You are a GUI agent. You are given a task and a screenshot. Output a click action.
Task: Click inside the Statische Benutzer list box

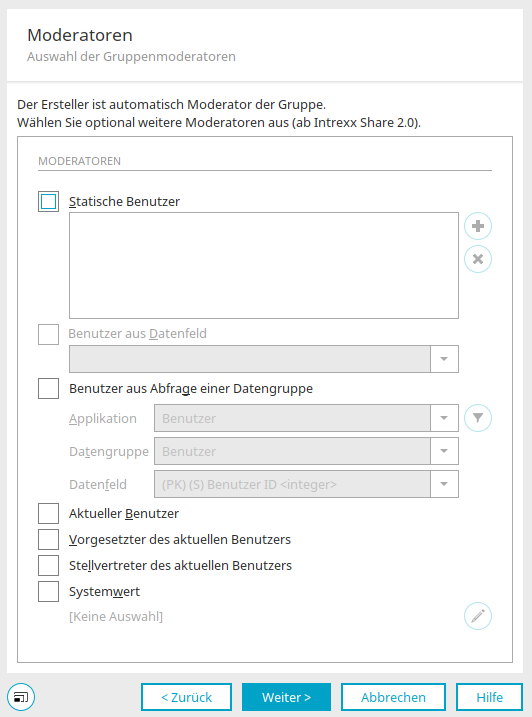(264, 265)
